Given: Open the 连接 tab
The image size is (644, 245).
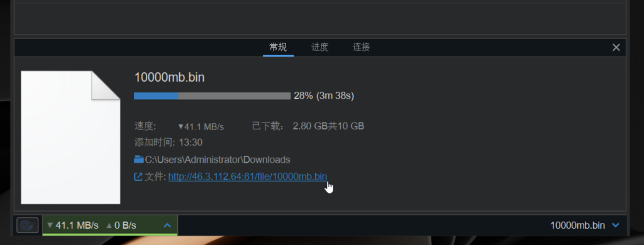Looking at the screenshot, I should coord(361,47).
